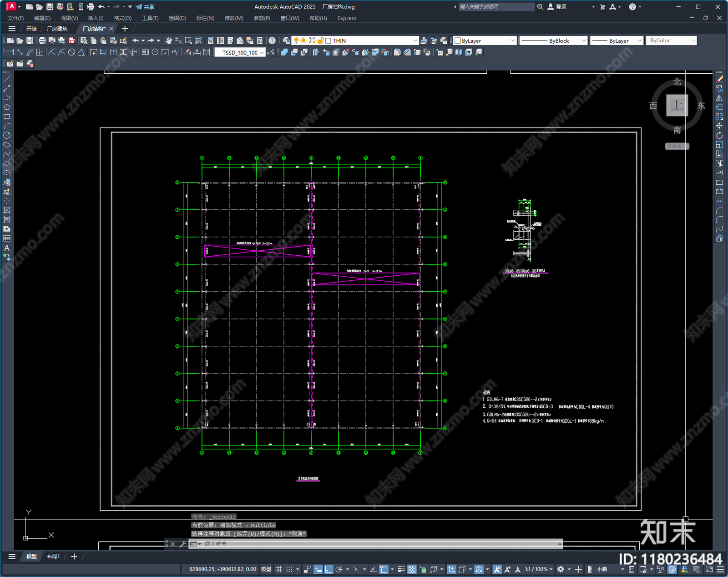Viewport: 728px width, 577px height.
Task: Switch to the 厂房建筑 drawing tab
Action: [57, 29]
